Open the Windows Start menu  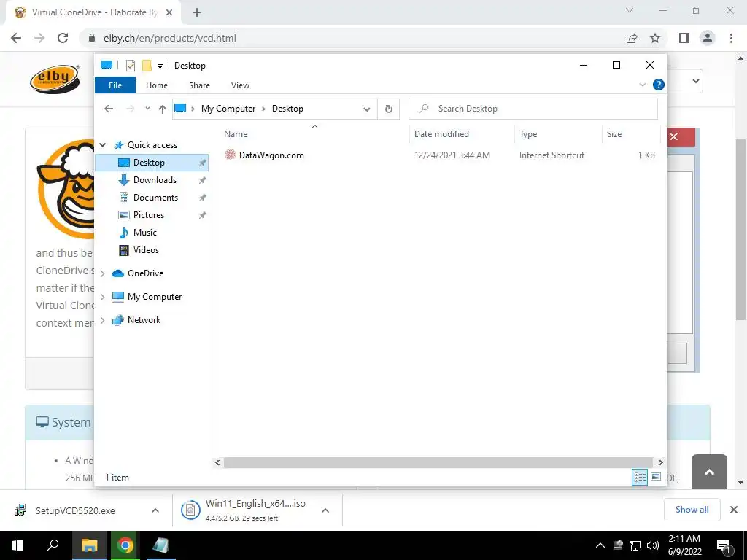(18, 545)
